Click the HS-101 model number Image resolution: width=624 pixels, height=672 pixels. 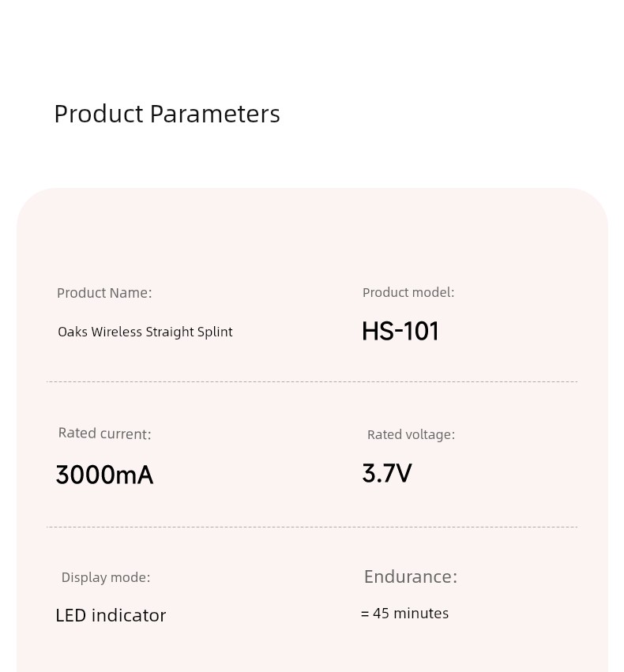point(400,331)
